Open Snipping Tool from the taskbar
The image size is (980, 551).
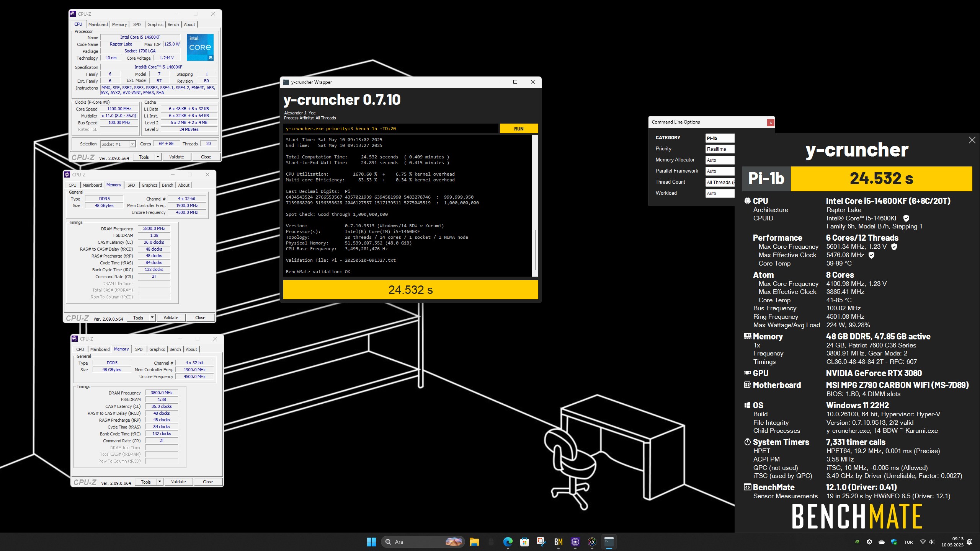pos(541,542)
